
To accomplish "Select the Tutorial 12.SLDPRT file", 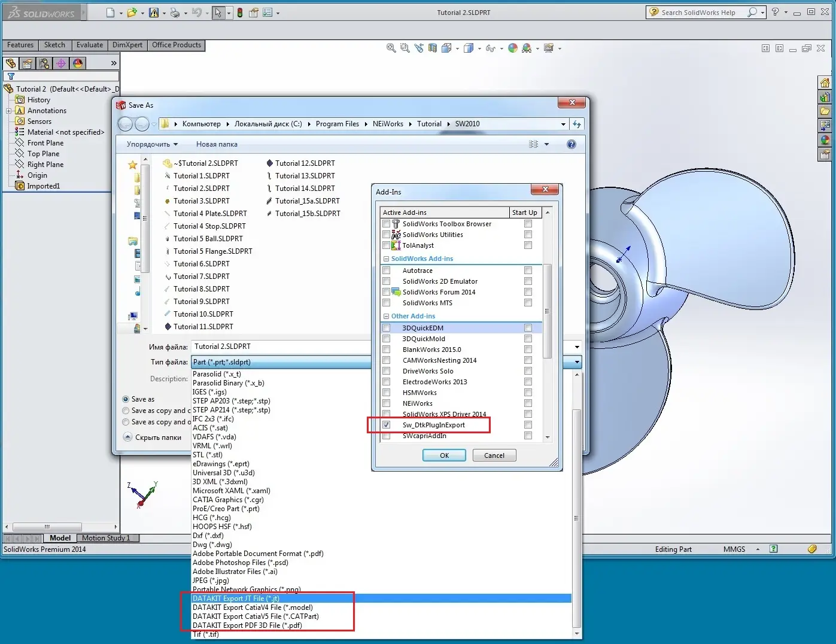I will (300, 163).
